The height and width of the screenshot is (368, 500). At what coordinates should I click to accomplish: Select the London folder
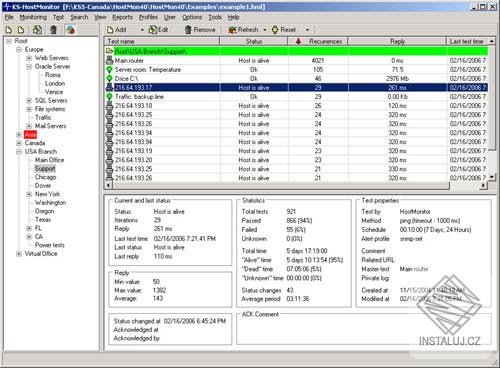point(55,83)
